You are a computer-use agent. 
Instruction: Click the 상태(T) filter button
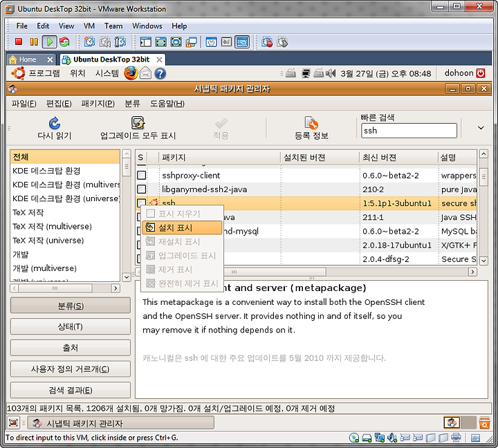[x=70, y=327]
